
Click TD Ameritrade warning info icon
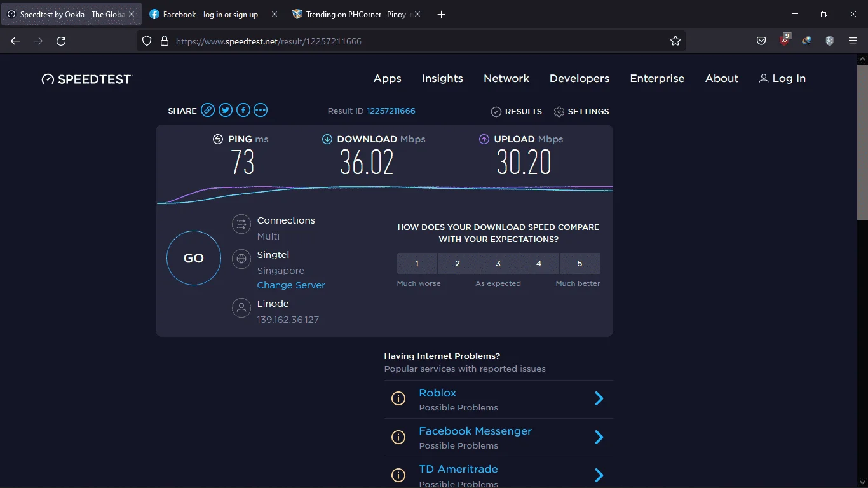click(398, 475)
